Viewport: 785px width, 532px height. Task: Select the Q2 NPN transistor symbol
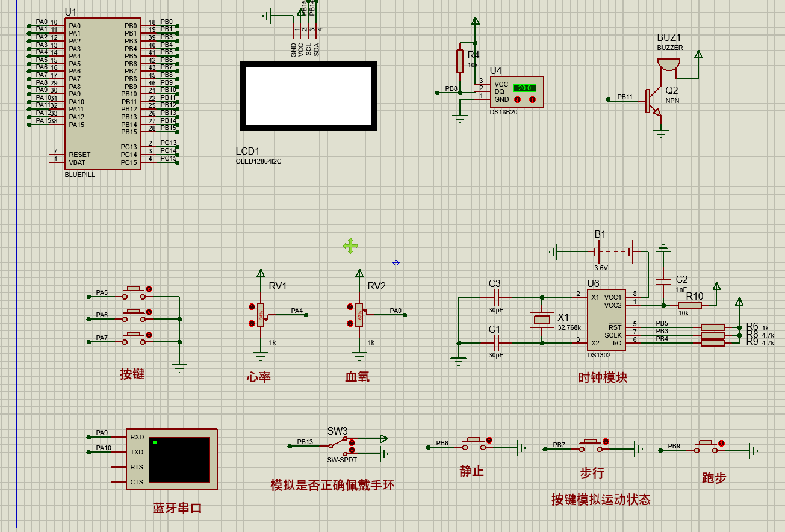tap(654, 102)
